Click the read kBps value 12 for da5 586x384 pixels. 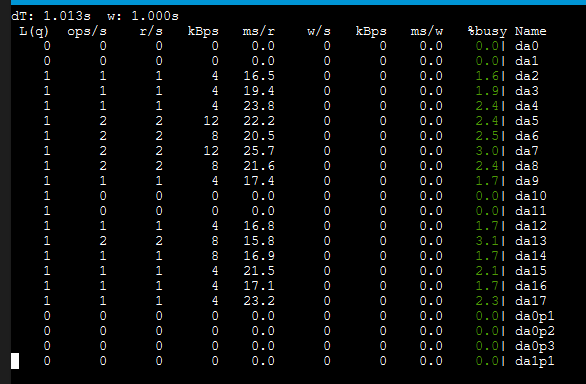(211, 121)
